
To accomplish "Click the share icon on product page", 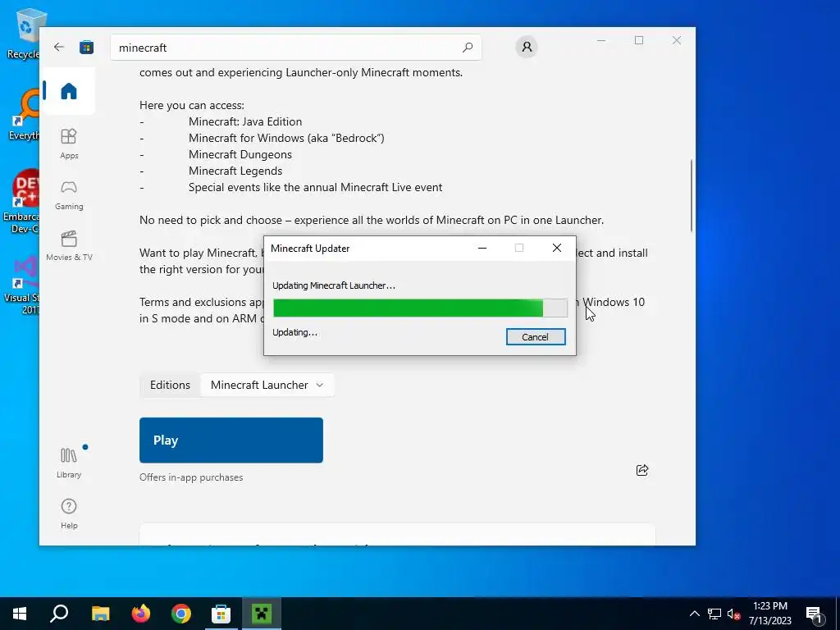I will click(x=641, y=470).
